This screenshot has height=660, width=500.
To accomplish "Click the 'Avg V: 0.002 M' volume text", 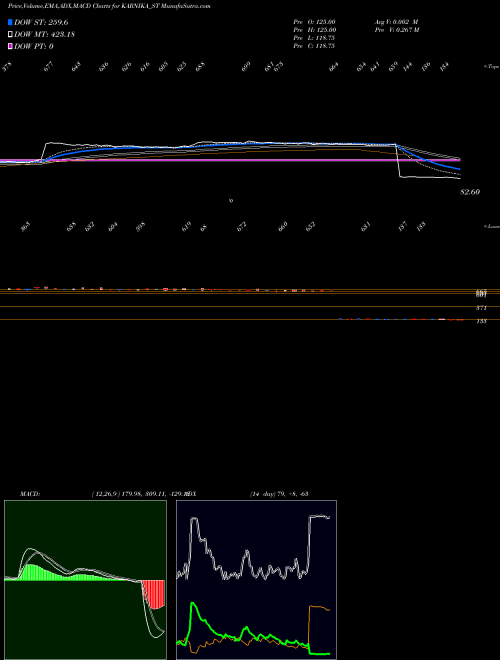I will (x=396, y=21).
